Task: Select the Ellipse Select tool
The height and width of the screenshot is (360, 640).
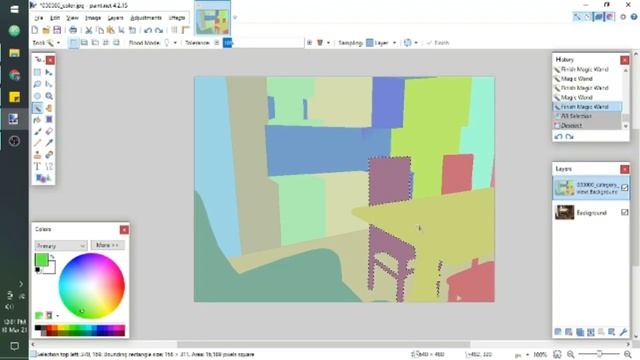Action: [37, 96]
